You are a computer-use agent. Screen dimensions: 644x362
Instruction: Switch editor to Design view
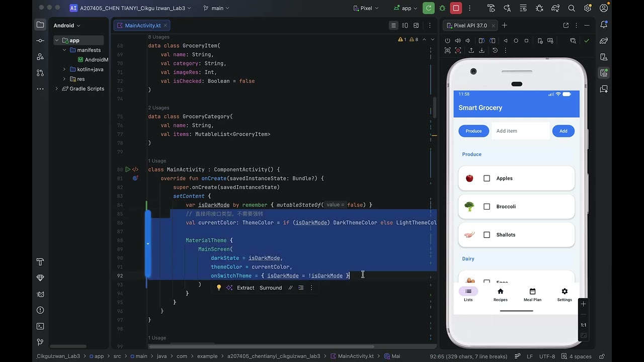pyautogui.click(x=416, y=25)
